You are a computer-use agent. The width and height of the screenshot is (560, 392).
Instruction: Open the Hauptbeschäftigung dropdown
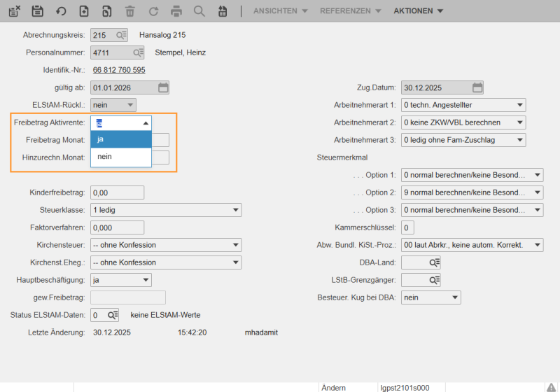[146, 280]
